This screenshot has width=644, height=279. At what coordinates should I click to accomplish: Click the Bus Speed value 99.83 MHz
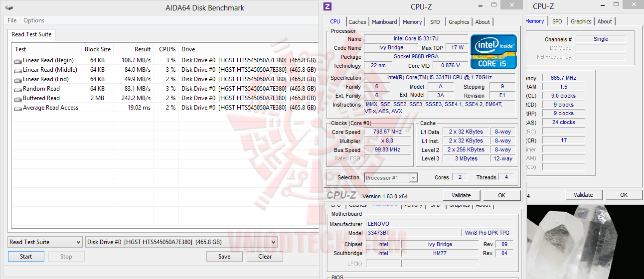tap(387, 150)
